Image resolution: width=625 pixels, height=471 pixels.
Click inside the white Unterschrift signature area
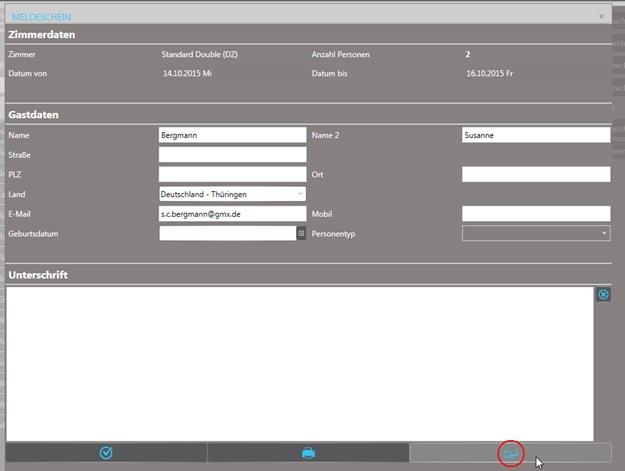(300, 364)
